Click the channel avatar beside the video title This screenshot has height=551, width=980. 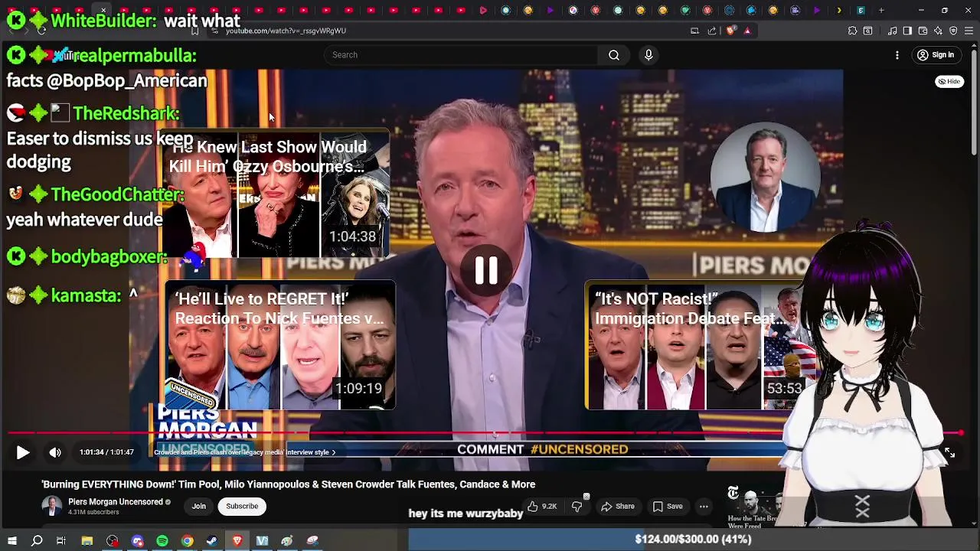51,506
